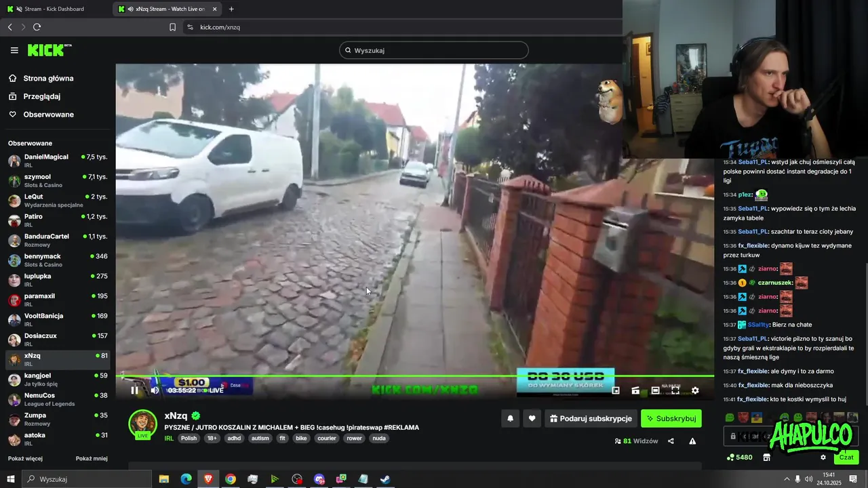Report stream via warning icon
The height and width of the screenshot is (488, 868).
point(692,441)
